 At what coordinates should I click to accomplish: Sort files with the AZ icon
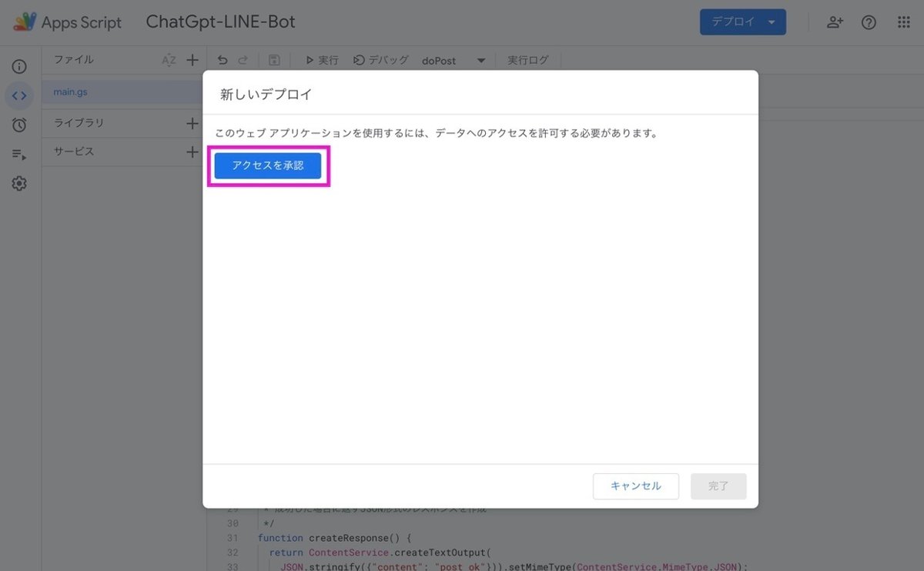click(x=169, y=60)
